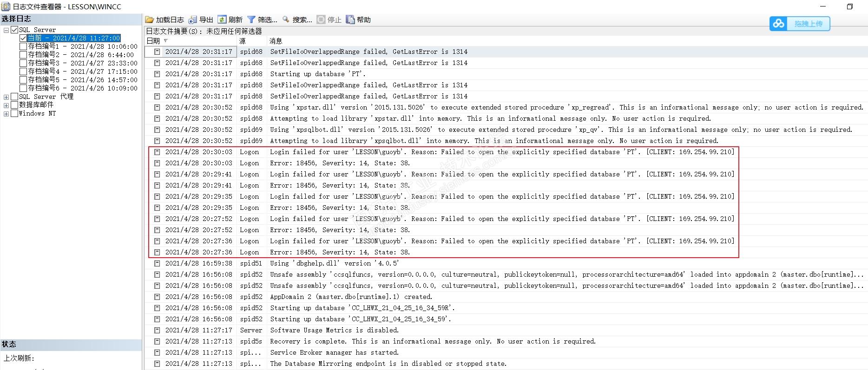The image size is (868, 370).
Task: Enable the 存档编号2 log checkbox
Action: click(x=23, y=55)
